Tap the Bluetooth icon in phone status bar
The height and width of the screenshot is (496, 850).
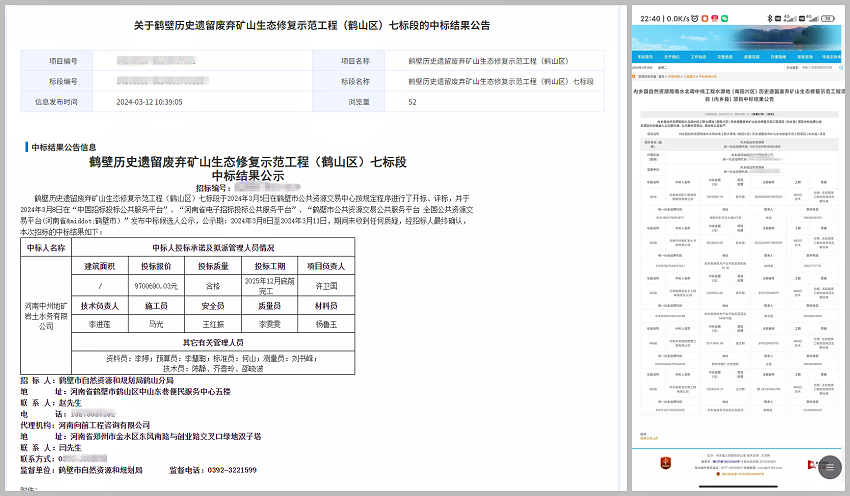(x=769, y=18)
